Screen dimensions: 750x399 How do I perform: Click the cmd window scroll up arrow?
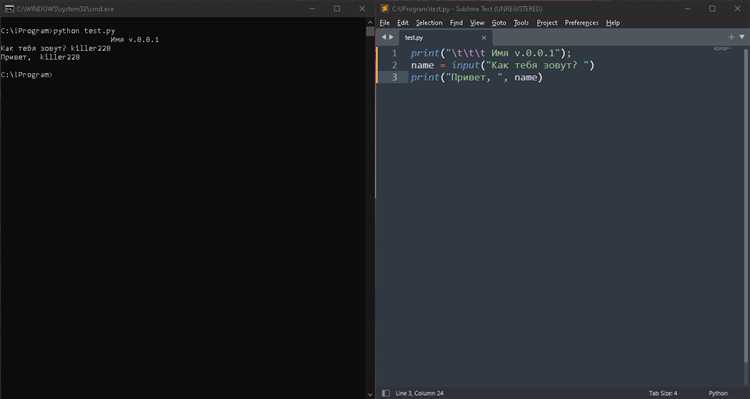370,22
